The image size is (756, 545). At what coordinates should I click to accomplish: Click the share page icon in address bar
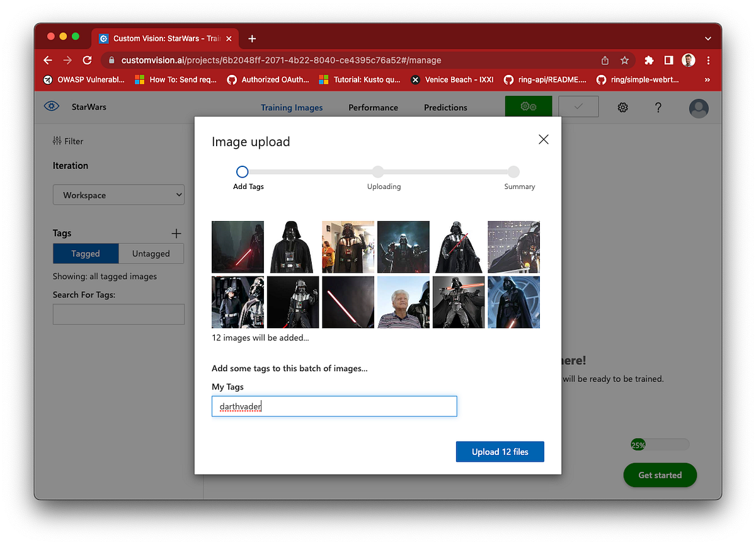605,60
